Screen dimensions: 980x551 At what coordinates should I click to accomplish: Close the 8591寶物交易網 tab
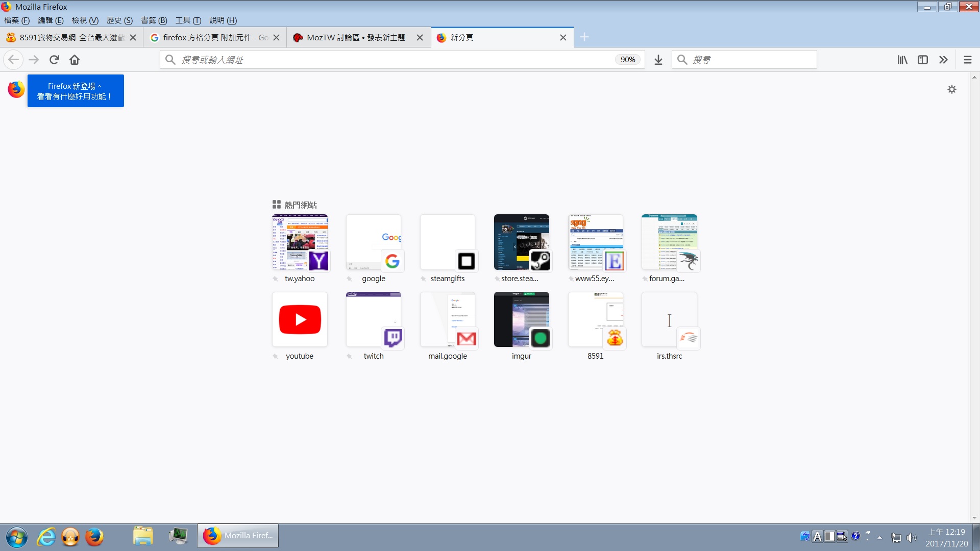coord(133,37)
